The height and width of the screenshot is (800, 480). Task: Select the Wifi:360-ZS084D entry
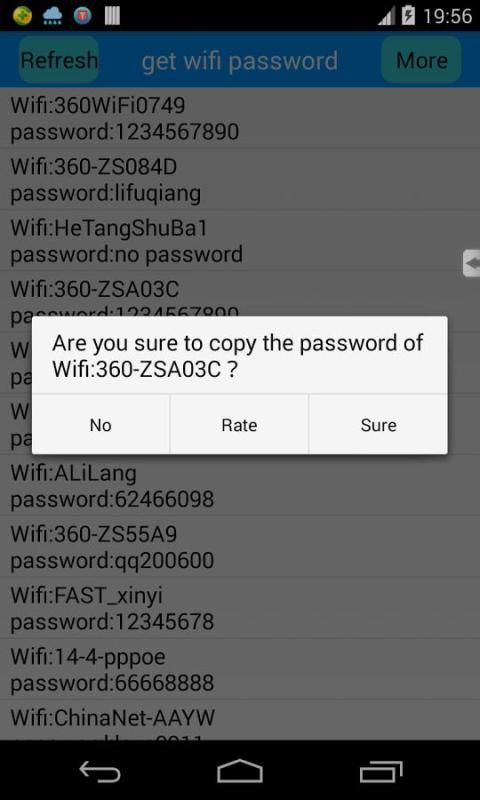[240, 180]
